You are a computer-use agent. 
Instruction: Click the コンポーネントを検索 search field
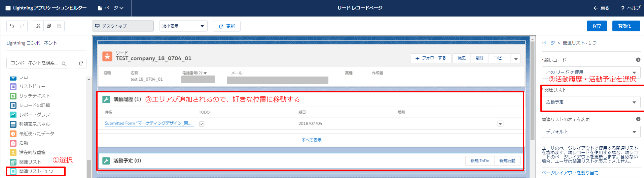[x=35, y=63]
